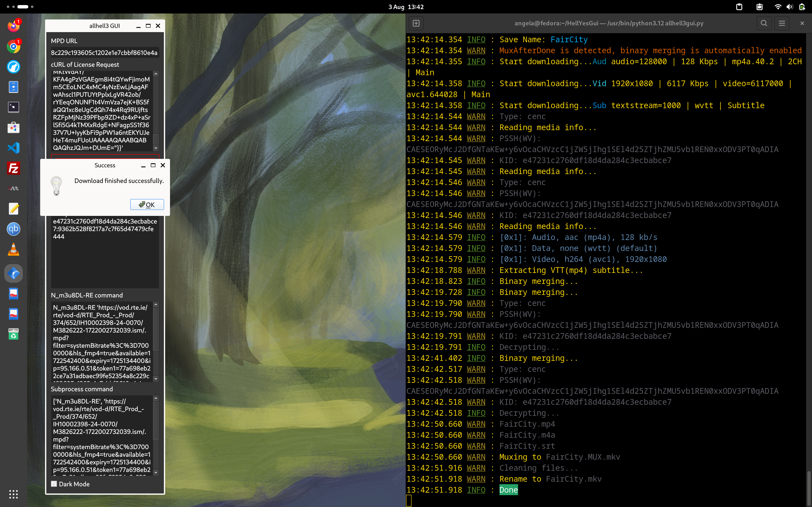Open the Activities overview
Image resolution: width=812 pixels, height=507 pixels.
pyautogui.click(x=20, y=7)
